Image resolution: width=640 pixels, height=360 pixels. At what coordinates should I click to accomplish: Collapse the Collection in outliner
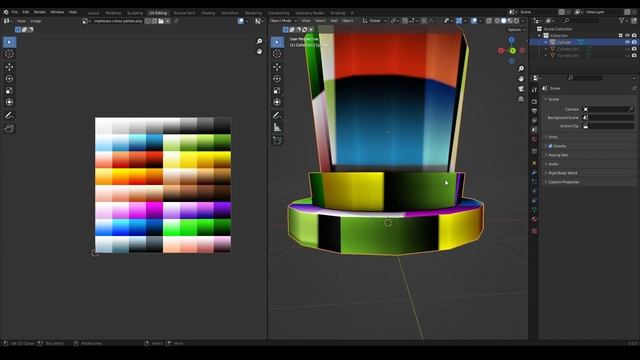coord(540,36)
